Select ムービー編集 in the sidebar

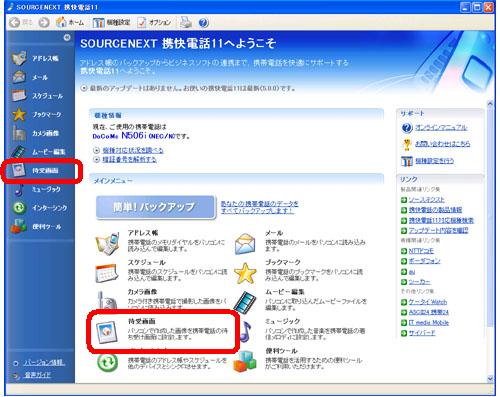(38, 152)
